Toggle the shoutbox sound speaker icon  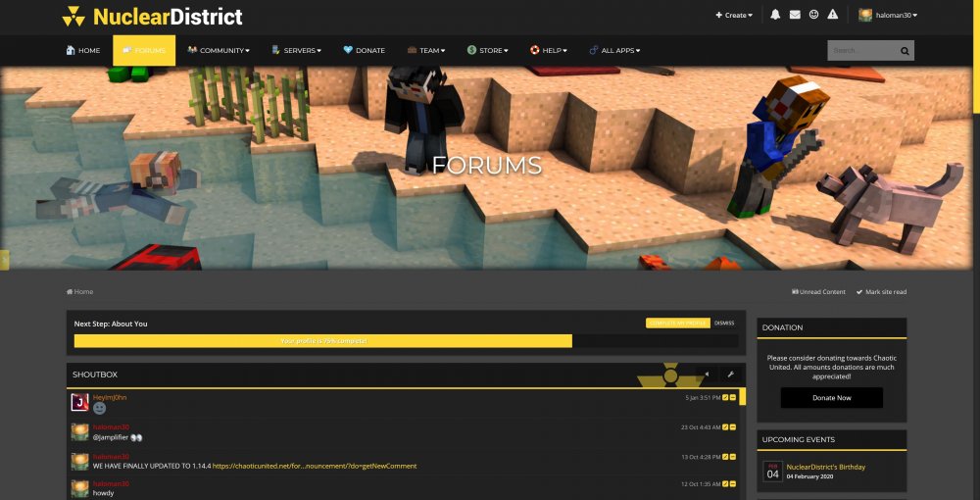pyautogui.click(x=707, y=375)
